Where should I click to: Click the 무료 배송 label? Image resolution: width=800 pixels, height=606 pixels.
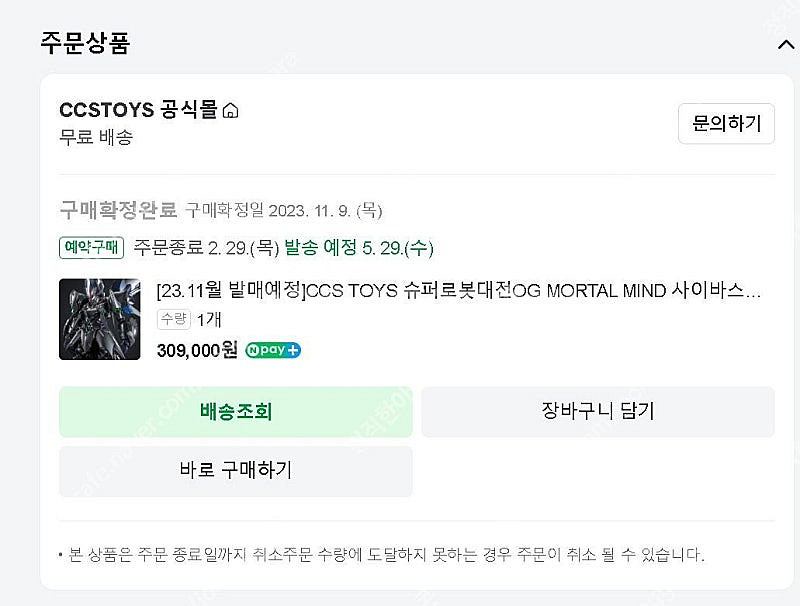pos(96,137)
